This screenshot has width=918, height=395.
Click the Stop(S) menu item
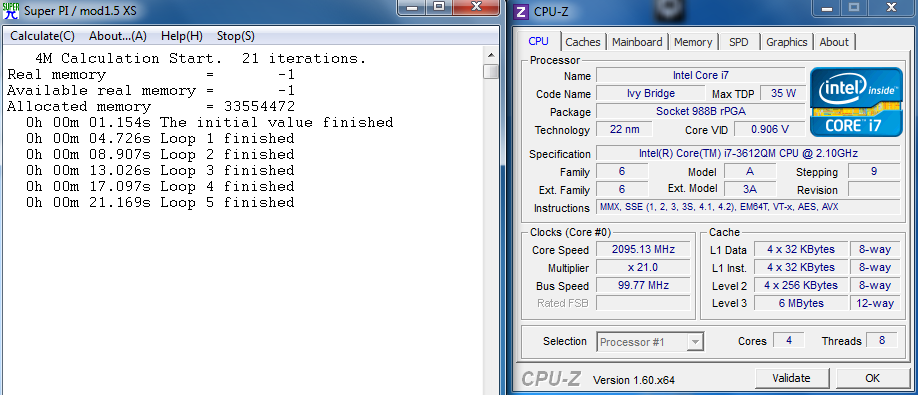pos(235,36)
